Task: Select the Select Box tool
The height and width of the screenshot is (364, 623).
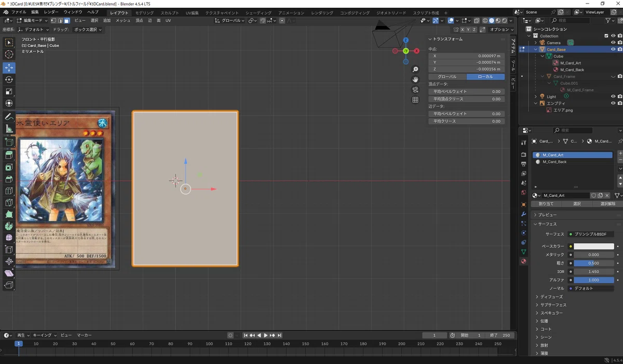Action: click(x=9, y=43)
